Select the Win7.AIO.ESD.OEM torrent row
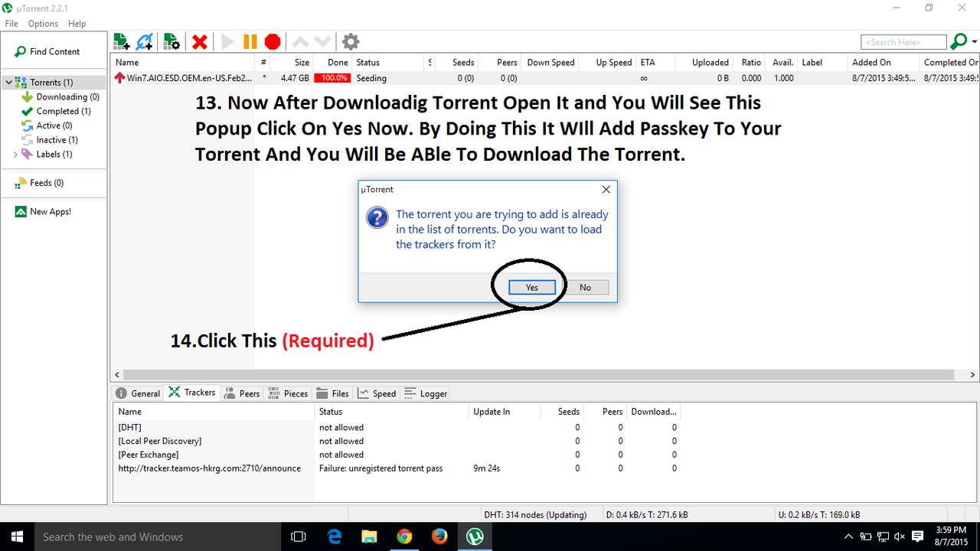 click(545, 78)
